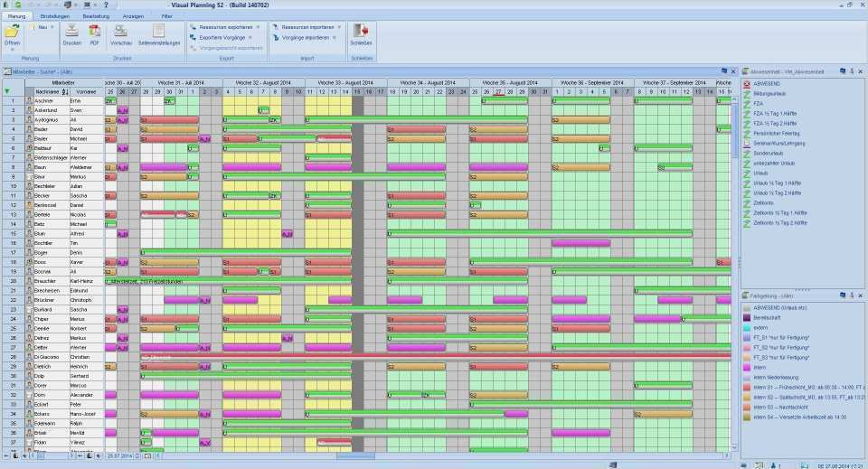868x469 pixels.
Task: Switch to the Einstellungen tab
Action: pos(55,16)
